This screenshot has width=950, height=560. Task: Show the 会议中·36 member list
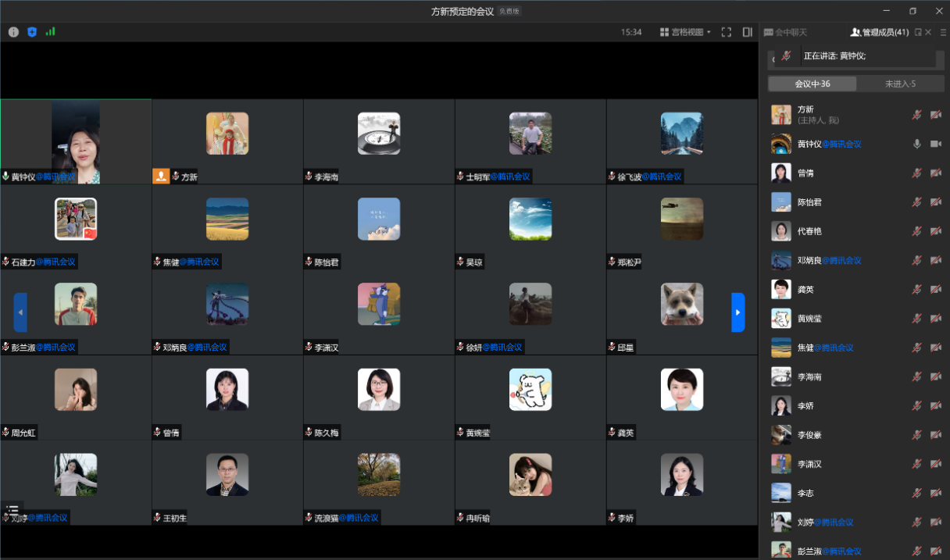coord(812,84)
